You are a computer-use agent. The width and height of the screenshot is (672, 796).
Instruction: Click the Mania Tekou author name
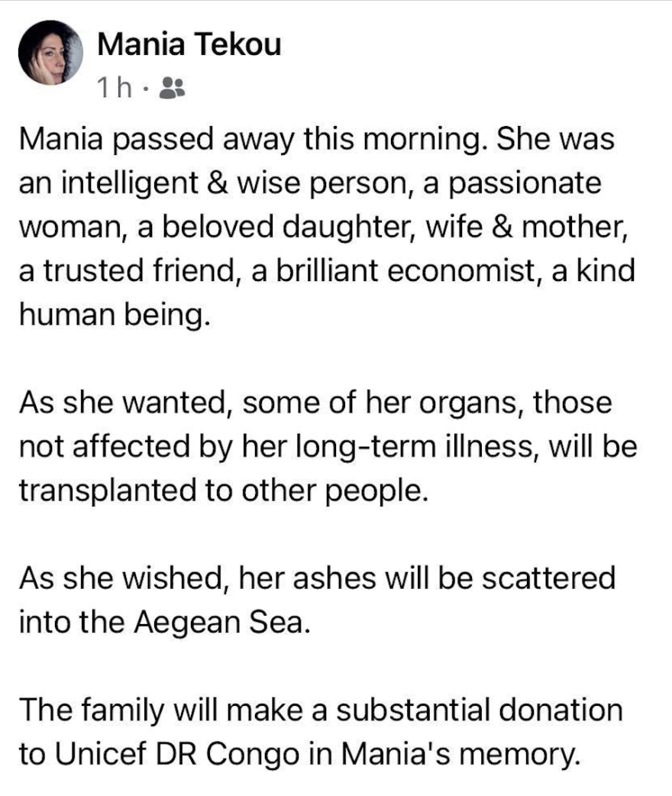pos(189,45)
